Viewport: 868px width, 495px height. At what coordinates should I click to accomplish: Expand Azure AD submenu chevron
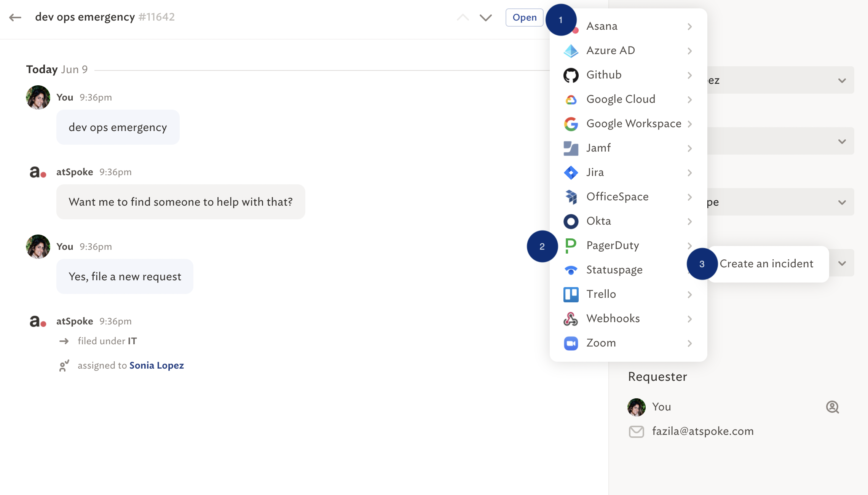coord(690,51)
